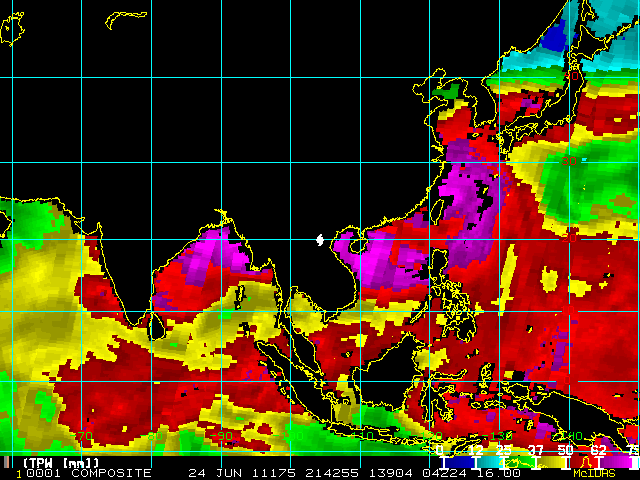
Task: Click the magenta 62–75 mm legend swatch
Action: 616,462
